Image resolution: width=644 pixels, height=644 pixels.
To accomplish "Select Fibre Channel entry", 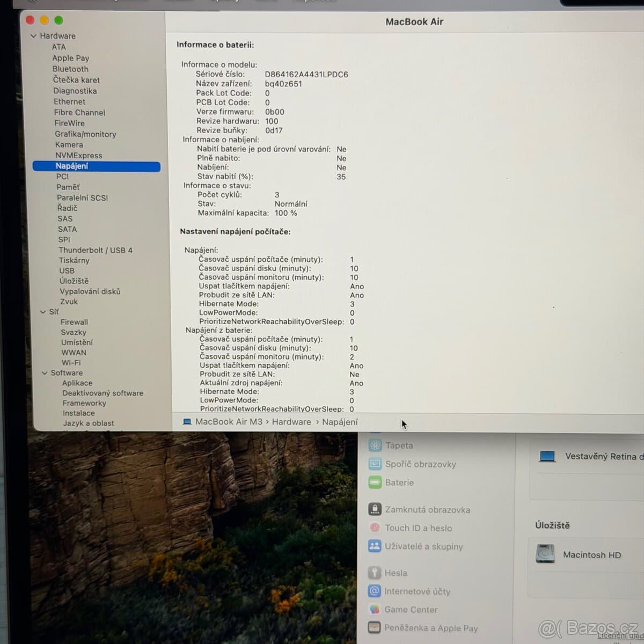I will (79, 113).
